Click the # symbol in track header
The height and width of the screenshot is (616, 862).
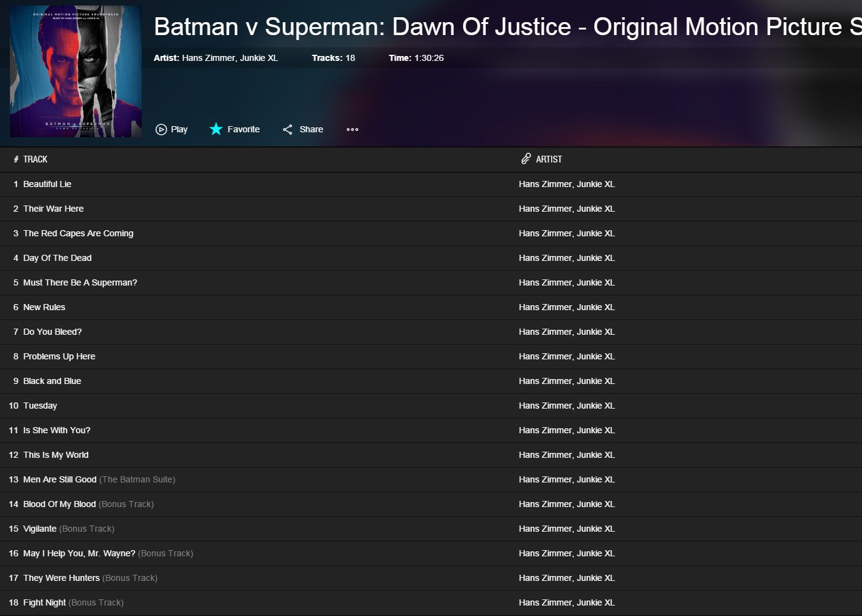(x=16, y=159)
